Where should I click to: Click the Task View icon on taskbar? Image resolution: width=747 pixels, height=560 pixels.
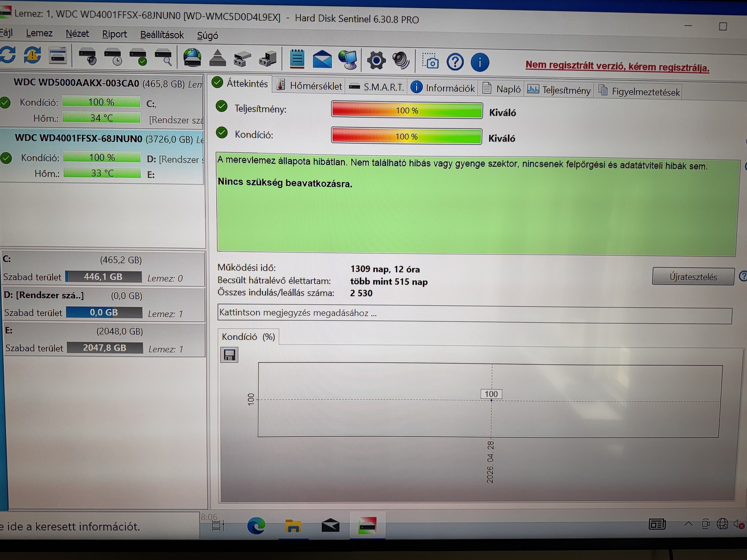pyautogui.click(x=218, y=526)
